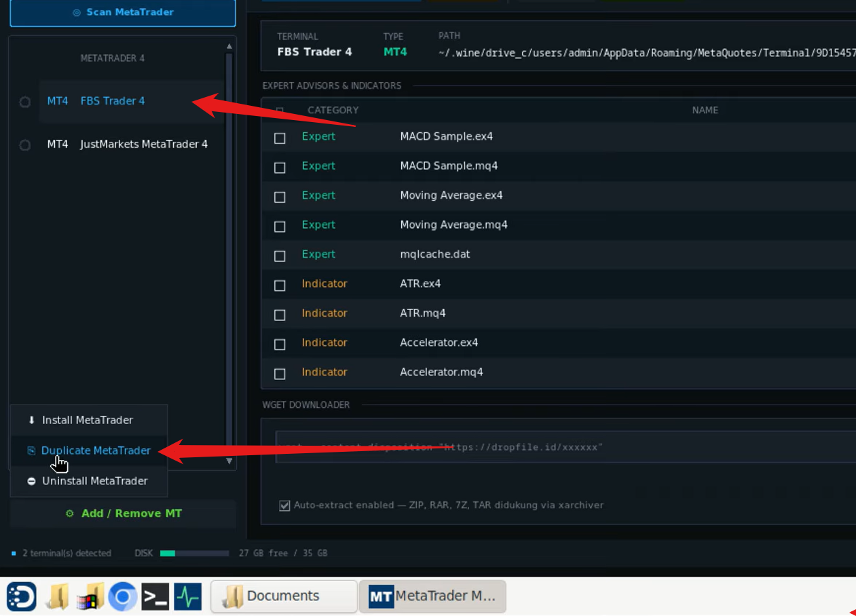Click the '2 terminal(s) detected' status text
The image size is (856, 616).
67,554
